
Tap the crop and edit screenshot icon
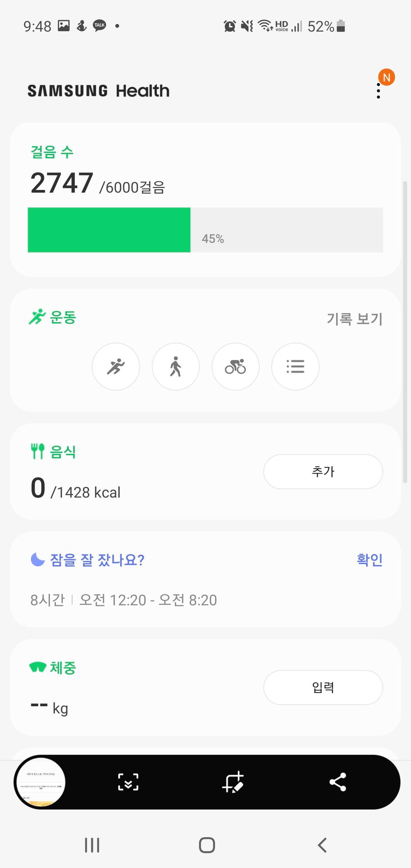click(233, 782)
